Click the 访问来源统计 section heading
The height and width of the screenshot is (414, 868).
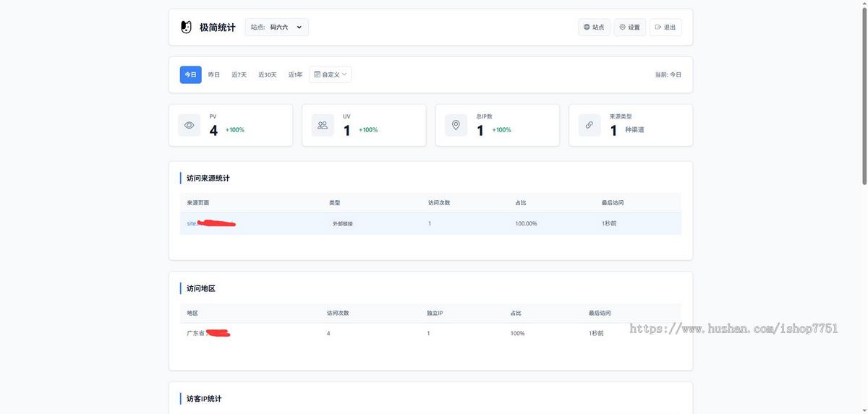[x=208, y=178]
